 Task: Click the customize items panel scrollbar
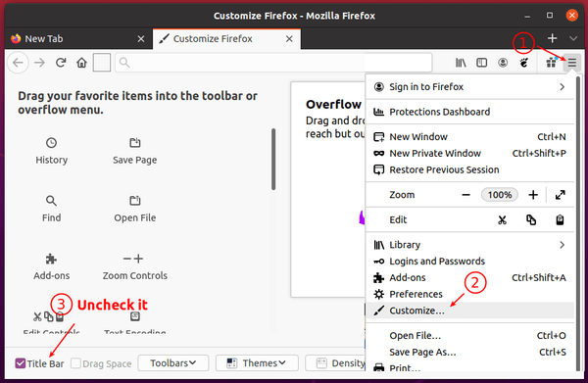[273, 160]
